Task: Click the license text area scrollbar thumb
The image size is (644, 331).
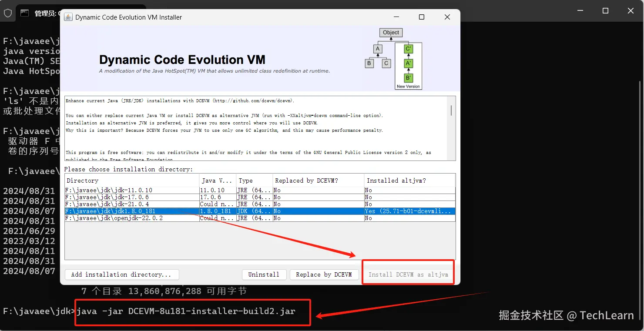Action: [x=451, y=110]
